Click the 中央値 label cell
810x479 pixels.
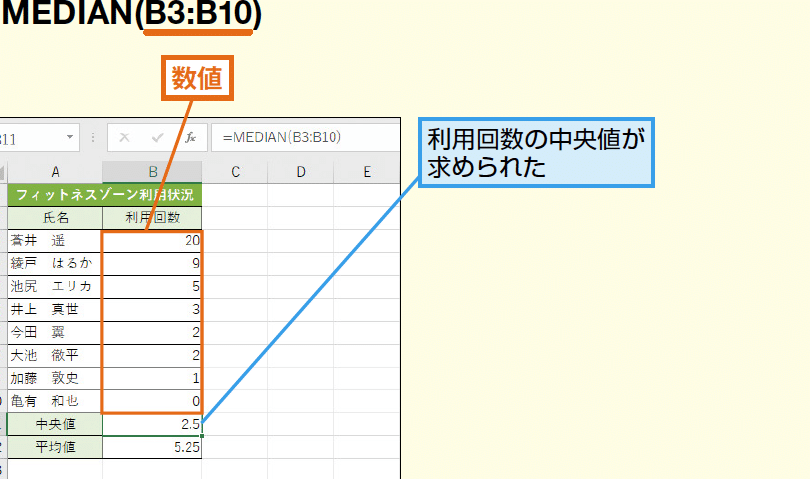tap(55, 425)
